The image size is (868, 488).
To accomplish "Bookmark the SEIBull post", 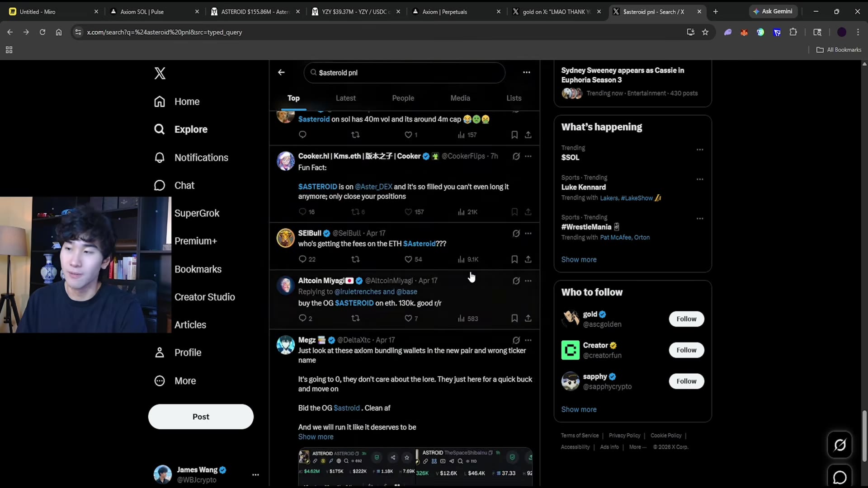I will pos(514,259).
